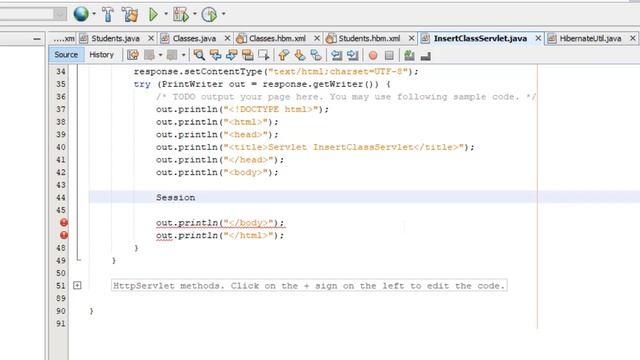Viewport: 640px width, 360px height.
Task: Click the Build Project hammer icon
Action: 108,15
